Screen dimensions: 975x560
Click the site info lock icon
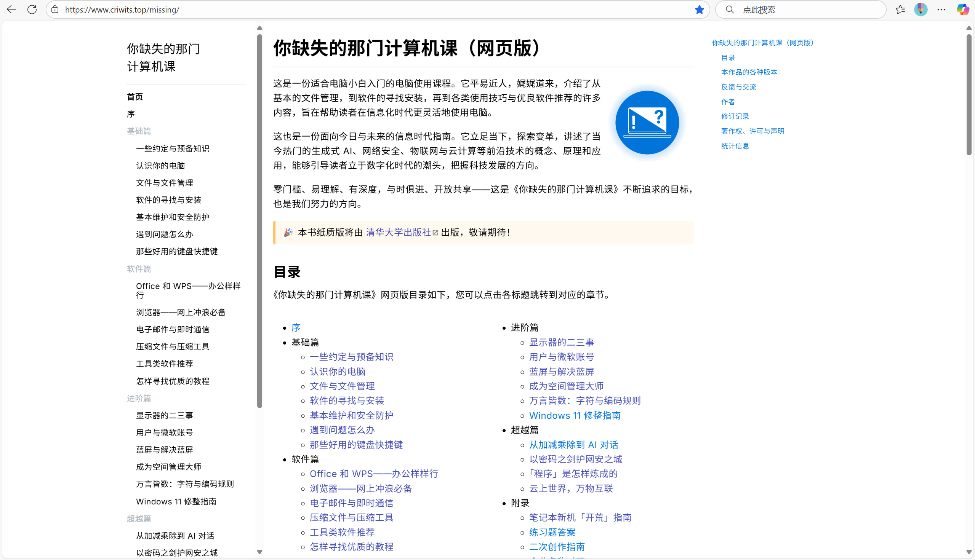point(55,10)
